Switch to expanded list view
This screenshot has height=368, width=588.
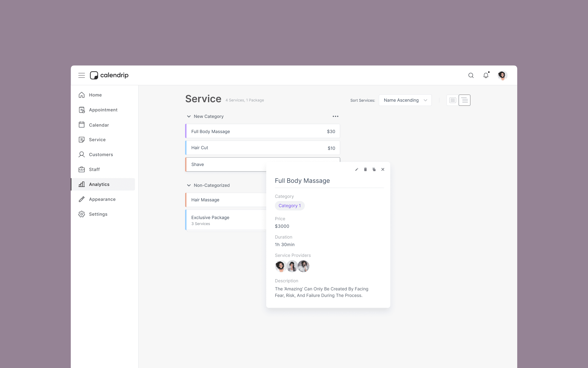[464, 100]
